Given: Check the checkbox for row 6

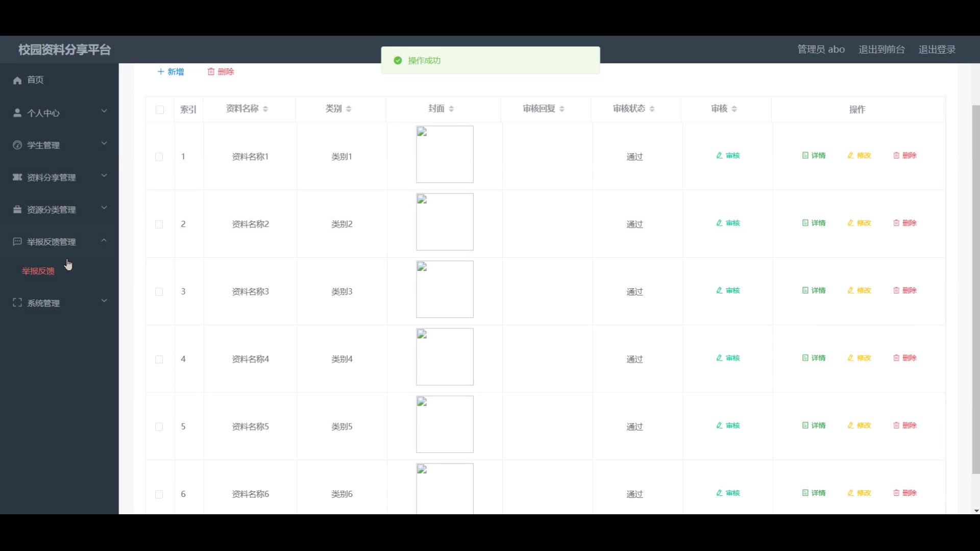Looking at the screenshot, I should pos(159,494).
